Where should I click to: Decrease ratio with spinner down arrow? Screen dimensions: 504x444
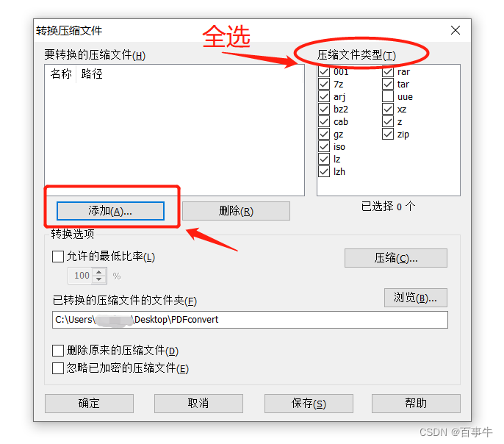99,279
